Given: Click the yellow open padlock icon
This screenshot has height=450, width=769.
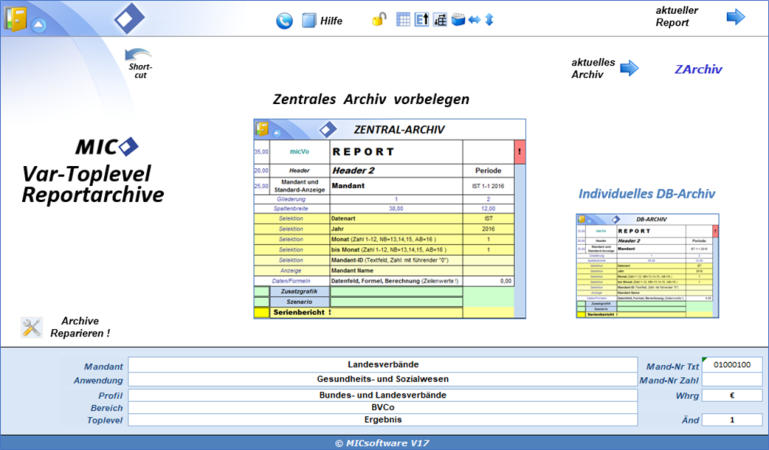Looking at the screenshot, I should [379, 19].
